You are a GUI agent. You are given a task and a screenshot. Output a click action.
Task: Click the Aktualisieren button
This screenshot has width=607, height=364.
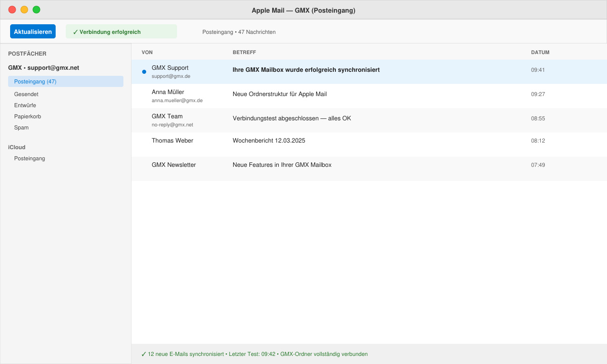pyautogui.click(x=33, y=31)
